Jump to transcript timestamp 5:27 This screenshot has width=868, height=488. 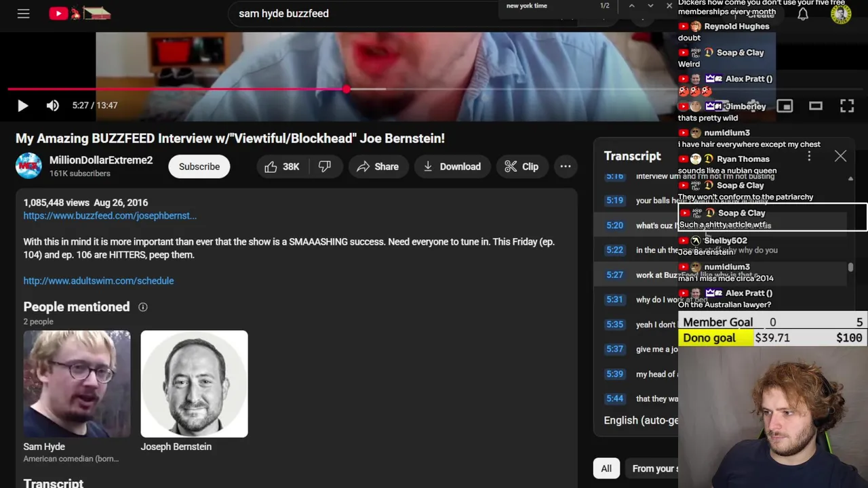tap(614, 274)
